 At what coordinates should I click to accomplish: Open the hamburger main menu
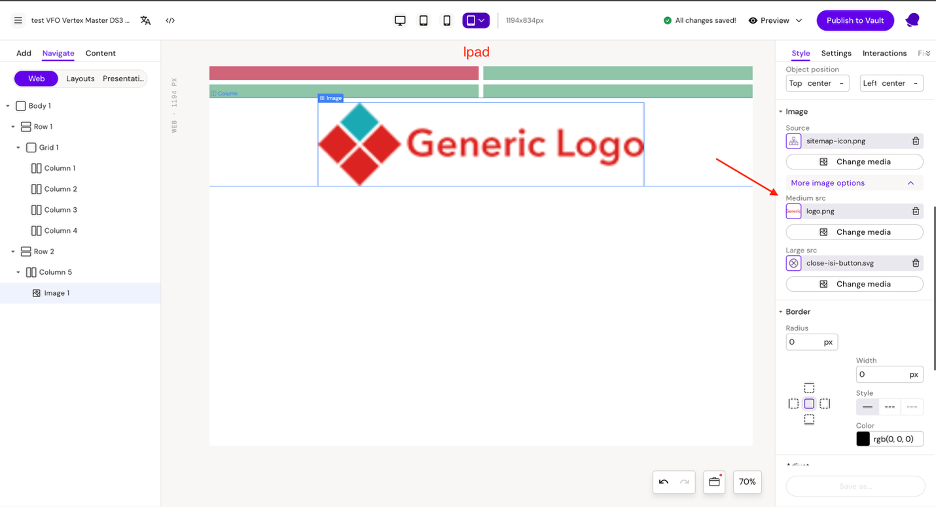click(x=18, y=20)
